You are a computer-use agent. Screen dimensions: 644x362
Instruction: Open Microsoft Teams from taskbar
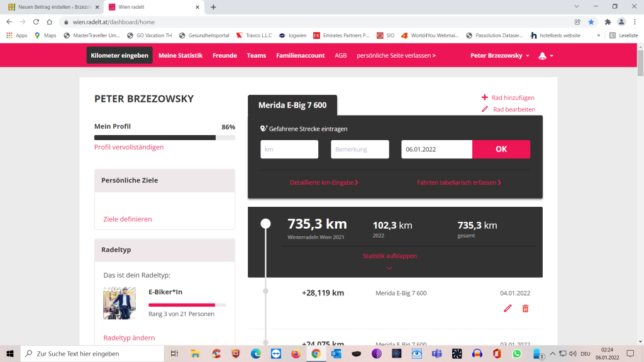click(436, 353)
